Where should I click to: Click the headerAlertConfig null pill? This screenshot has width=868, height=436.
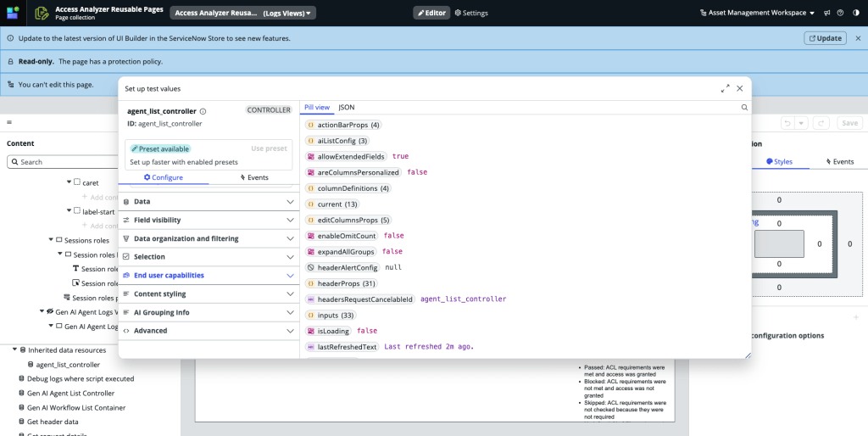[342, 267]
